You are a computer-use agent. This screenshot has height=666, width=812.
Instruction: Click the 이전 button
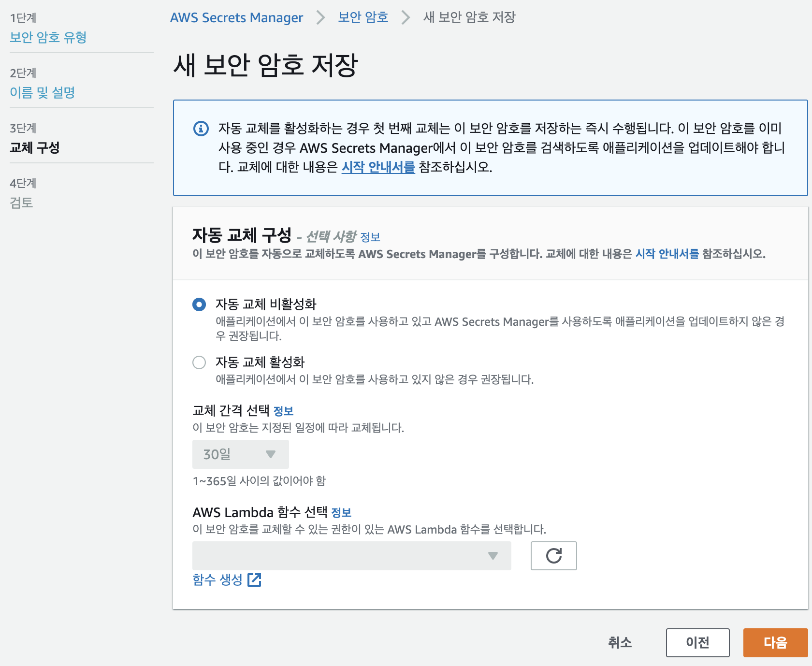698,643
